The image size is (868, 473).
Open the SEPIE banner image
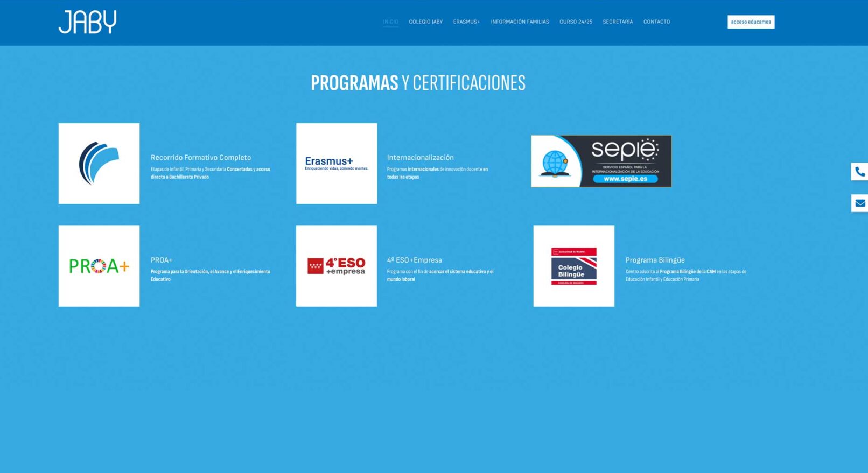click(601, 161)
